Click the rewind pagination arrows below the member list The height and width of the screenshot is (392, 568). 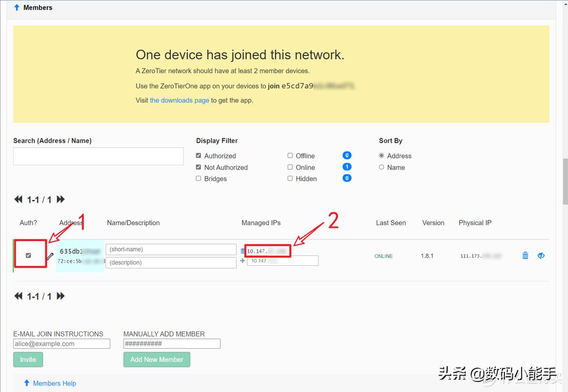click(18, 296)
